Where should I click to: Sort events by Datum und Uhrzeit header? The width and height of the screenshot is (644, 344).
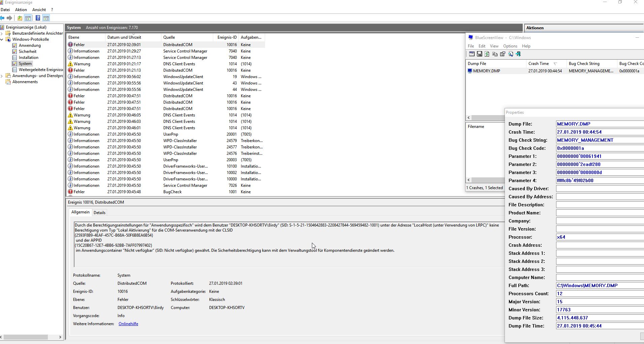(x=133, y=37)
